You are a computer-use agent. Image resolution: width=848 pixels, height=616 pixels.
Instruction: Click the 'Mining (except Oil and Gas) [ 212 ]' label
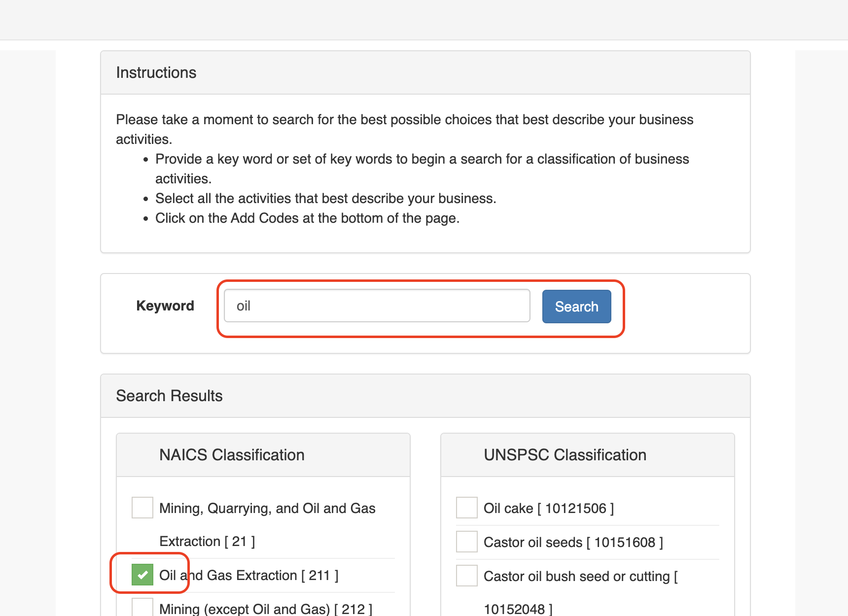265,609
